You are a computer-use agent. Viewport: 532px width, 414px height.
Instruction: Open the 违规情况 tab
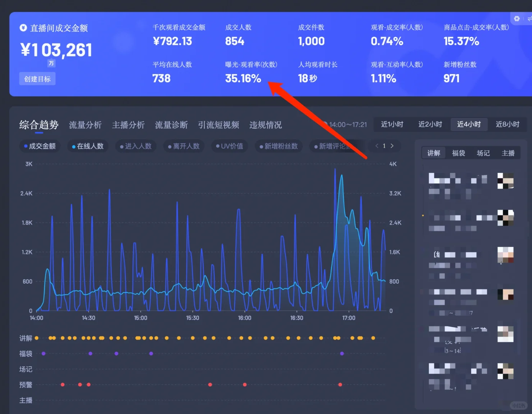[265, 125]
